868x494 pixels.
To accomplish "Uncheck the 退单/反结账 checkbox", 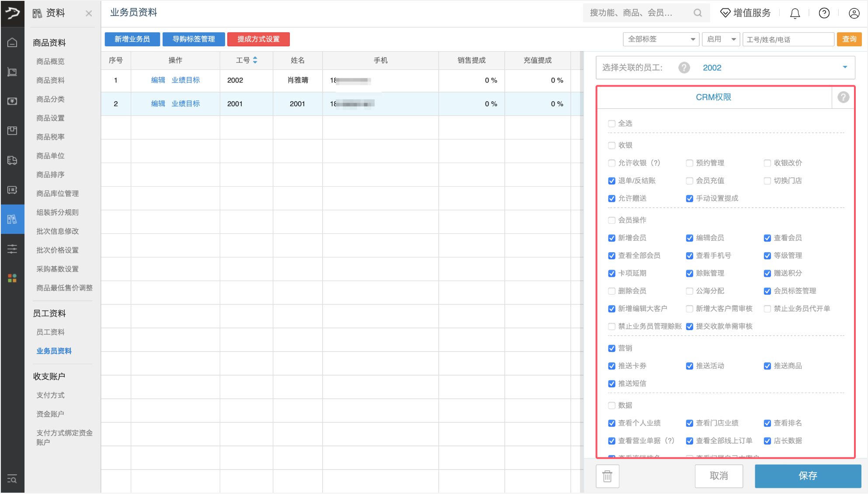I will (x=611, y=181).
